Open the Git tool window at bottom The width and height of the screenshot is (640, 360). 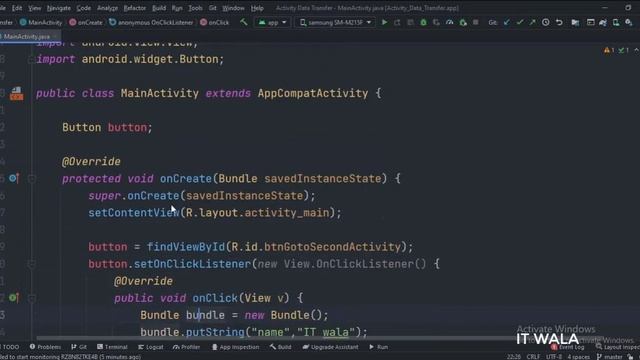pos(79,347)
